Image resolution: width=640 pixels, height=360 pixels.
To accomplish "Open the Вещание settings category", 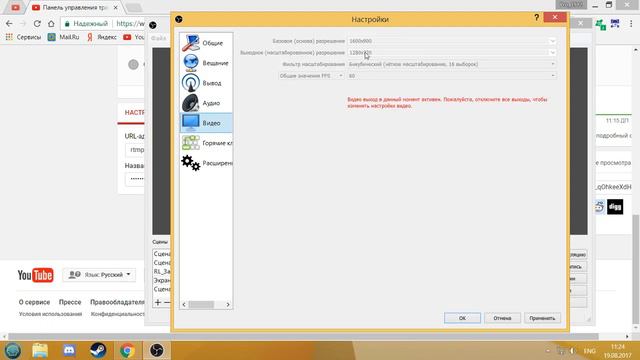I will [206, 63].
